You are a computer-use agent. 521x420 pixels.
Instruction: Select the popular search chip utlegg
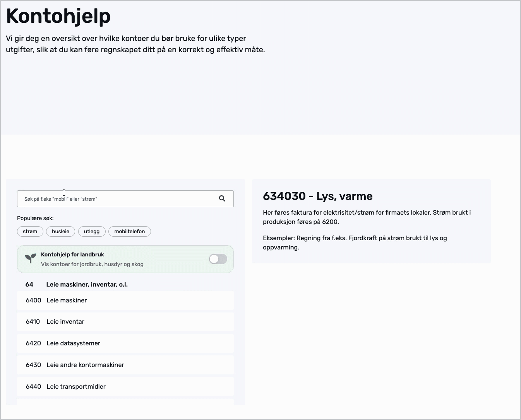tap(92, 231)
